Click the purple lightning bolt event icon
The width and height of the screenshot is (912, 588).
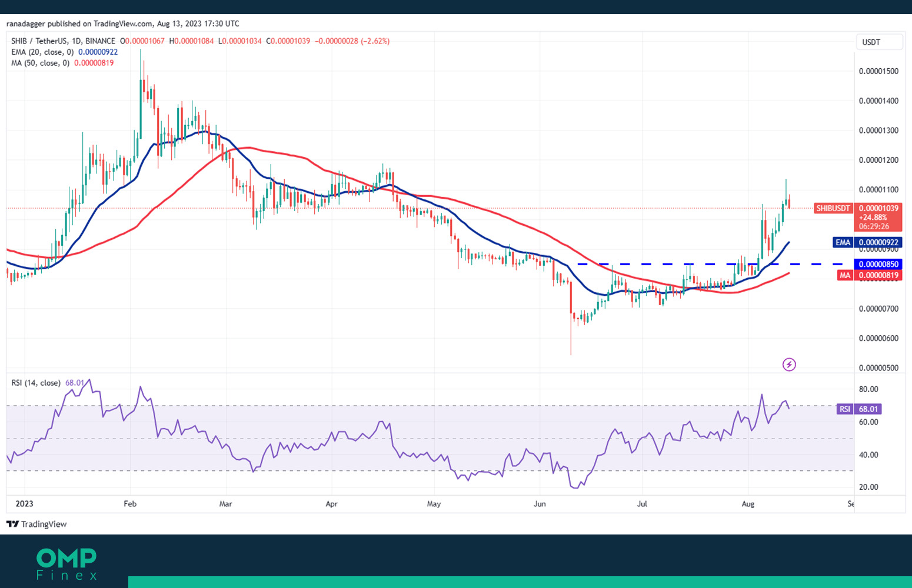tap(789, 365)
